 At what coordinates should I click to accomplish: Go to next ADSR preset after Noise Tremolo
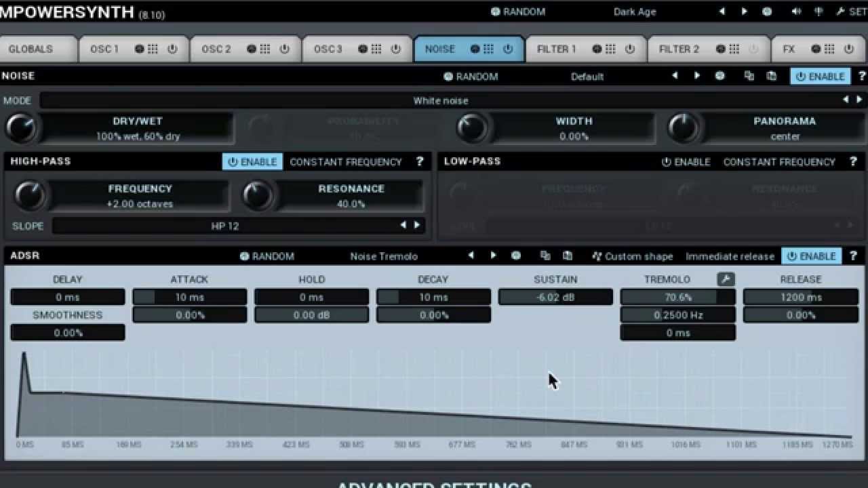(493, 256)
